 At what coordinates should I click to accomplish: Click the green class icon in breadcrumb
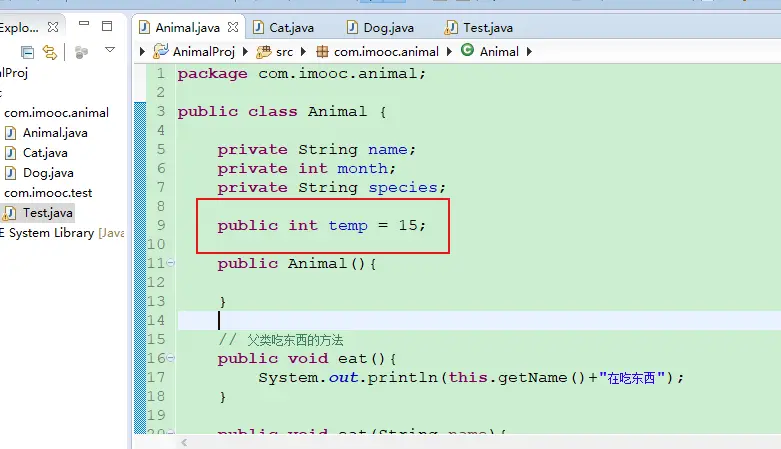click(x=467, y=50)
